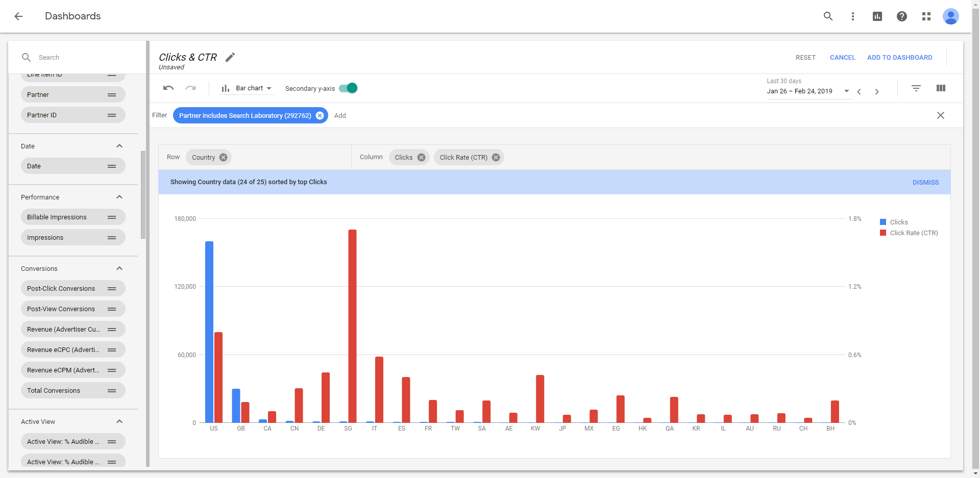Click the RESET button
The height and width of the screenshot is (478, 980).
click(805, 58)
